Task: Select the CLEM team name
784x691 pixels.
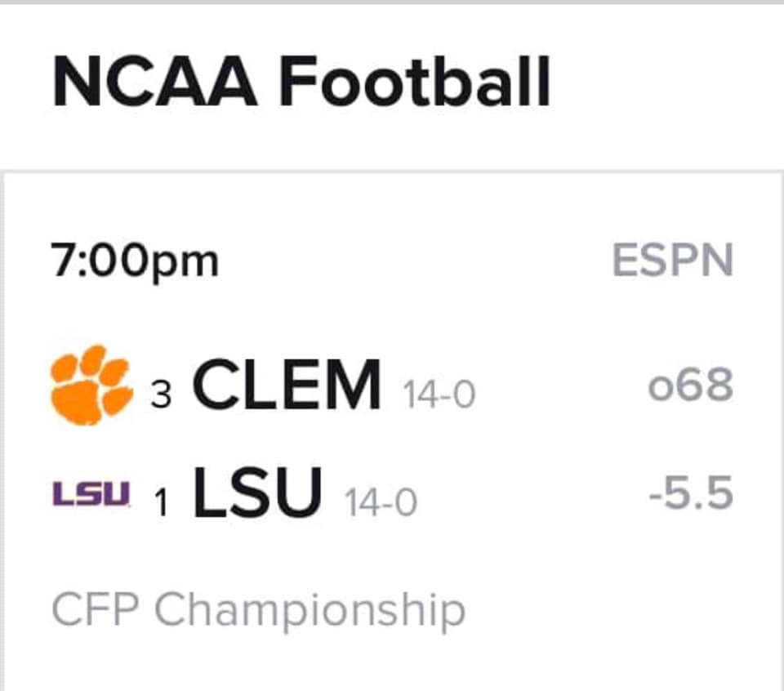Action: pyautogui.click(x=287, y=385)
